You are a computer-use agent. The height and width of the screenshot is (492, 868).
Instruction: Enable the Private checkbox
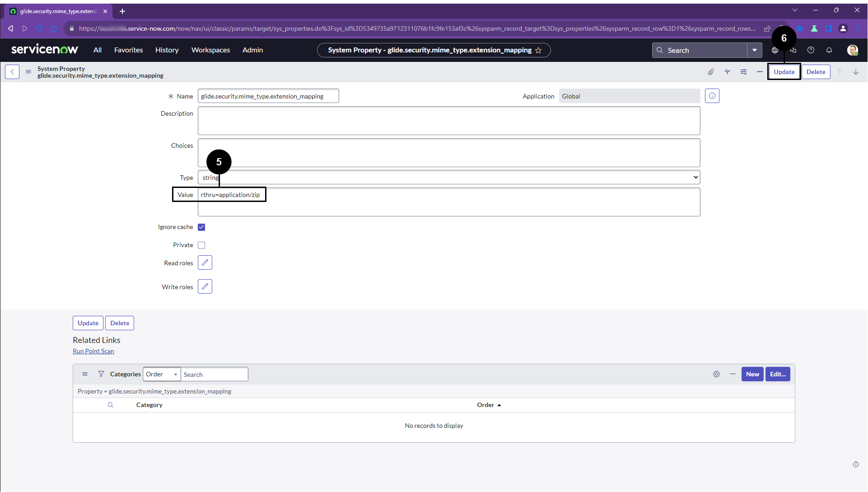(201, 245)
